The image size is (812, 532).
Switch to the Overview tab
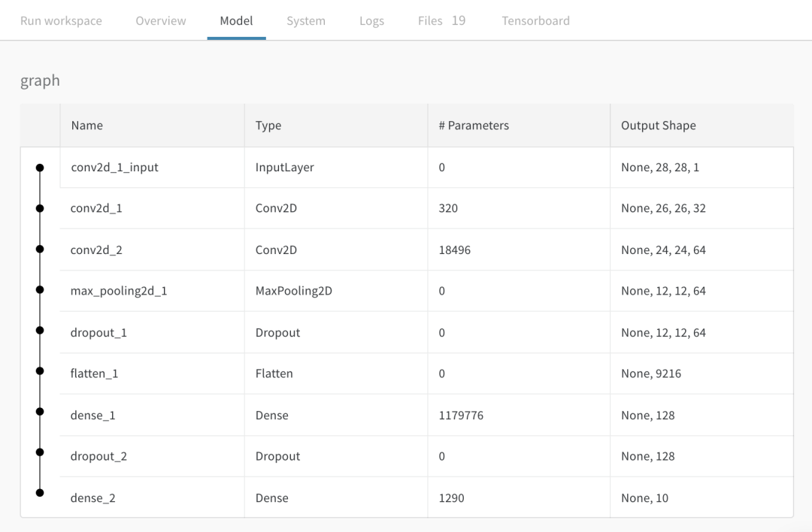click(161, 21)
